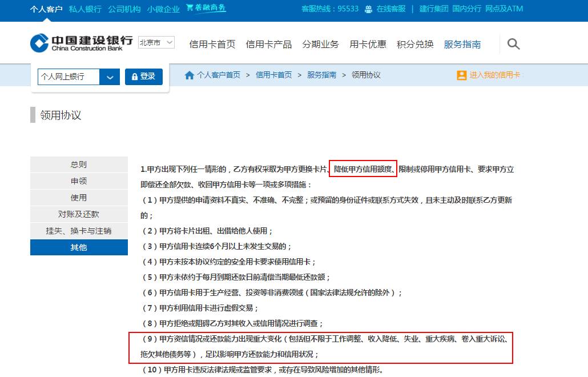
Task: Click clause (8) 拒绝或阻碍乙方调查 text
Action: click(x=232, y=323)
